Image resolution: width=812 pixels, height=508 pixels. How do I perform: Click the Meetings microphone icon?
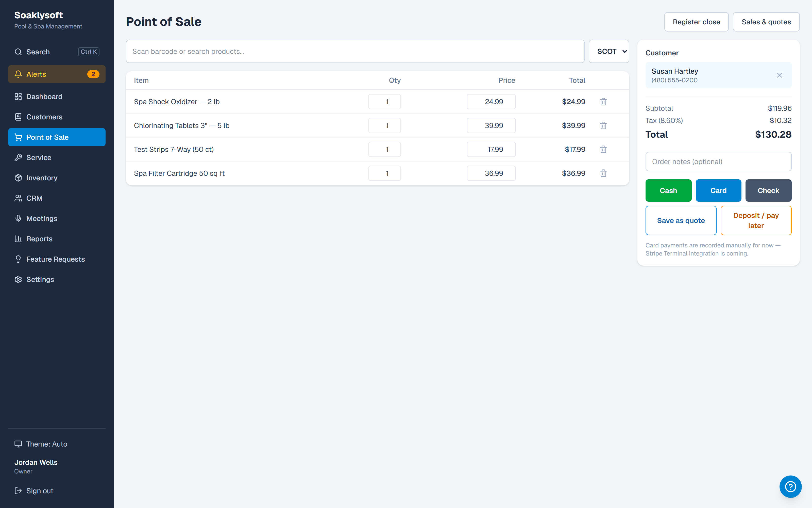tap(18, 218)
